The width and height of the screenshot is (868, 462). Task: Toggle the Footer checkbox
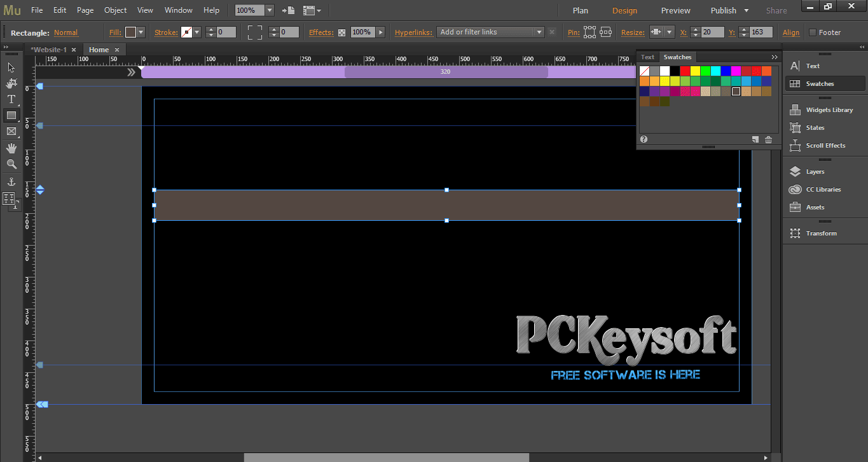click(x=813, y=32)
